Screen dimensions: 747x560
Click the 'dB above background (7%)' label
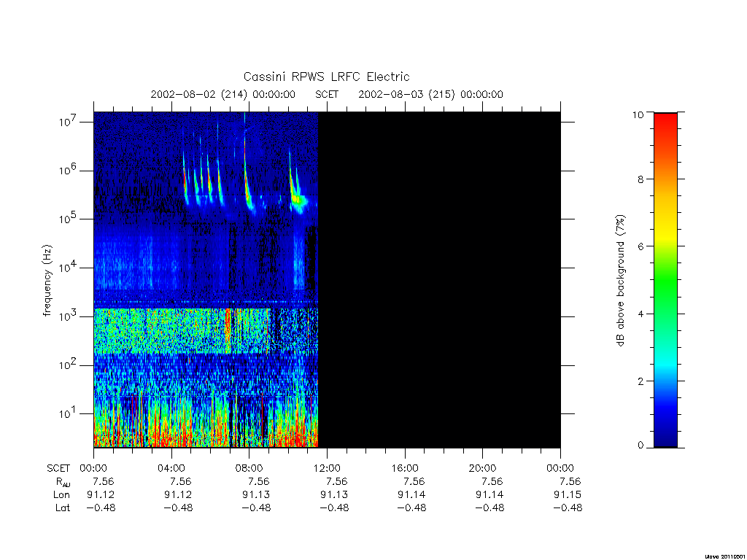(x=620, y=281)
